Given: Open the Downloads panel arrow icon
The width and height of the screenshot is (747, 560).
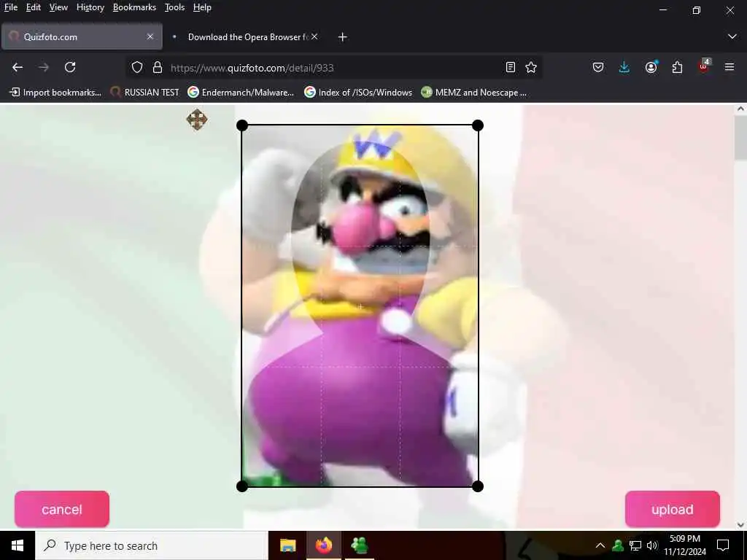Looking at the screenshot, I should tap(624, 68).
